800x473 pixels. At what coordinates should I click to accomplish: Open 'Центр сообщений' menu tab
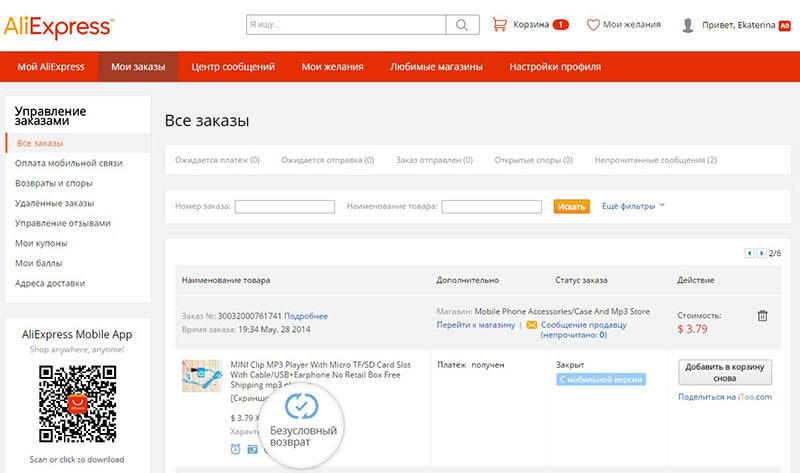click(x=233, y=67)
